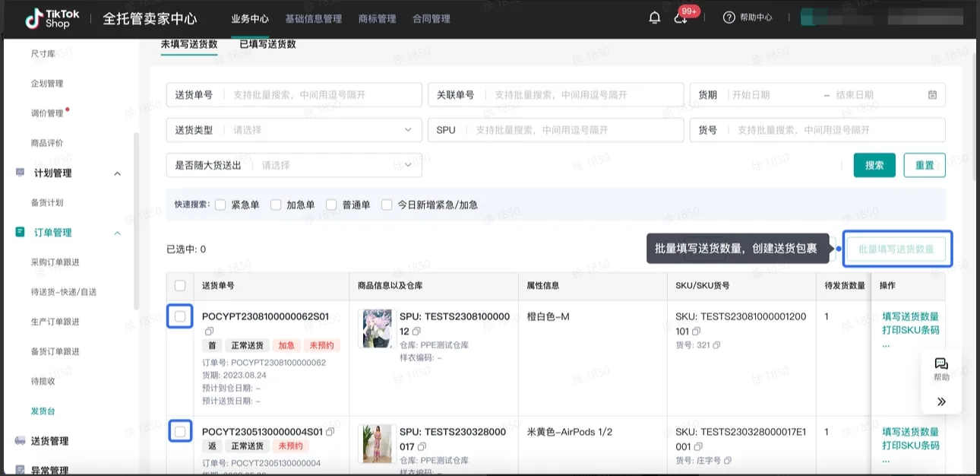This screenshot has height=476, width=980.
Task: Collapse the 订单管理 menu chevron
Action: pos(117,233)
